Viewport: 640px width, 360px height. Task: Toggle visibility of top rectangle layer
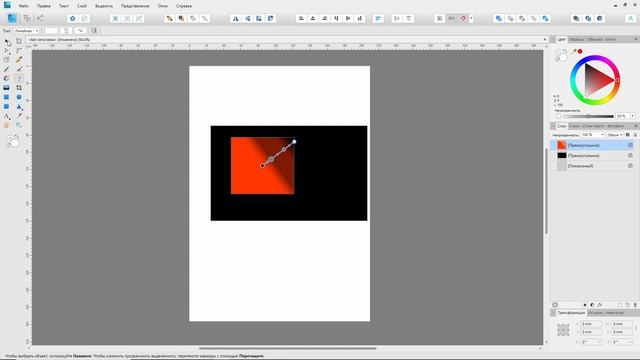click(x=630, y=145)
